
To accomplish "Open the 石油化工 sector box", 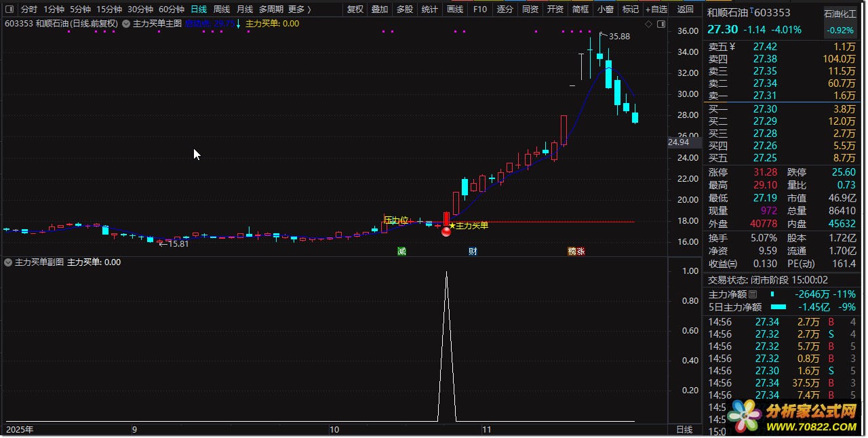I will coord(840,22).
